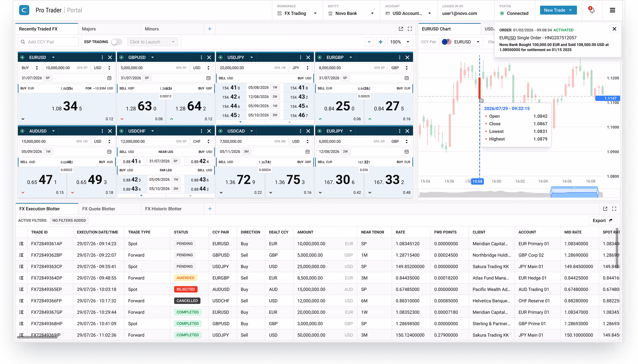Image resolution: width=638 pixels, height=364 pixels.
Task: Toggle the AUDUSD tile status indicator
Action: [x=22, y=131]
